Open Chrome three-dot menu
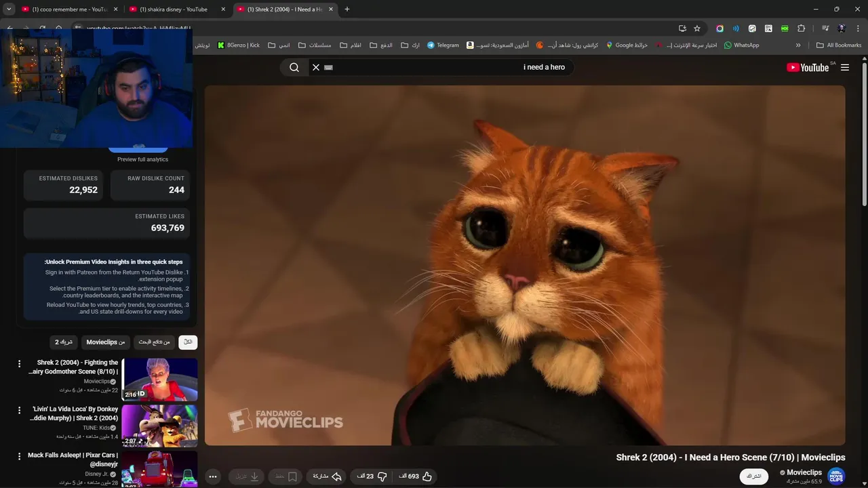The width and height of the screenshot is (868, 488). pos(858,28)
